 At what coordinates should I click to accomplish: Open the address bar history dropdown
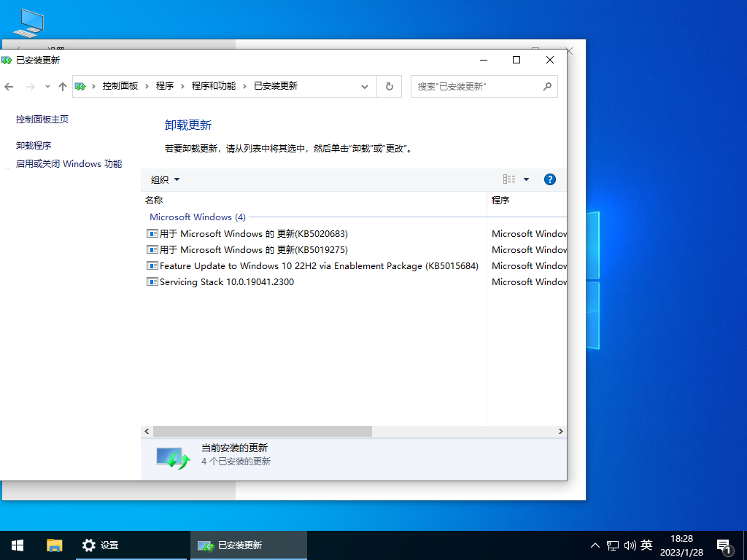365,86
